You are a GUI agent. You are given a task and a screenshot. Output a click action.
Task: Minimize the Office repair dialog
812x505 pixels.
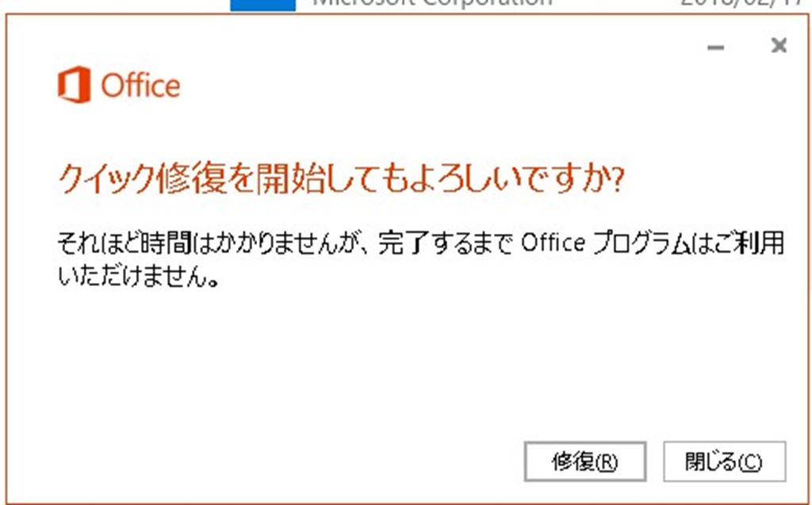pos(716,48)
